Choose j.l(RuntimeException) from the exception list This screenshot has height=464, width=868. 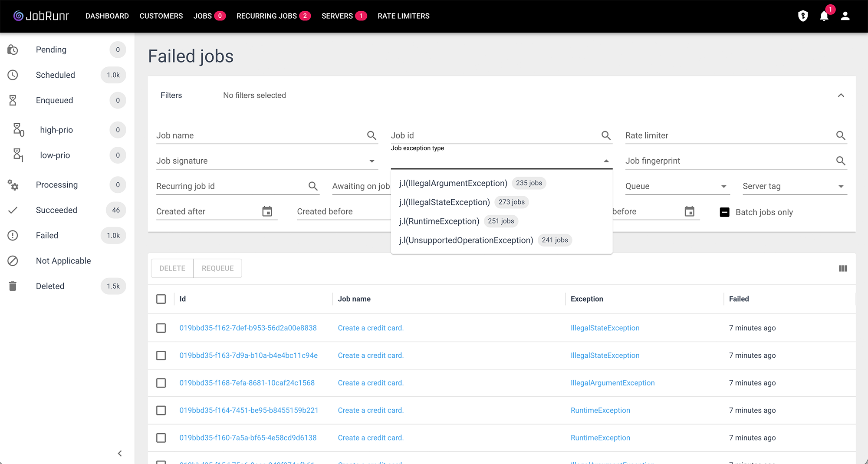[439, 221]
